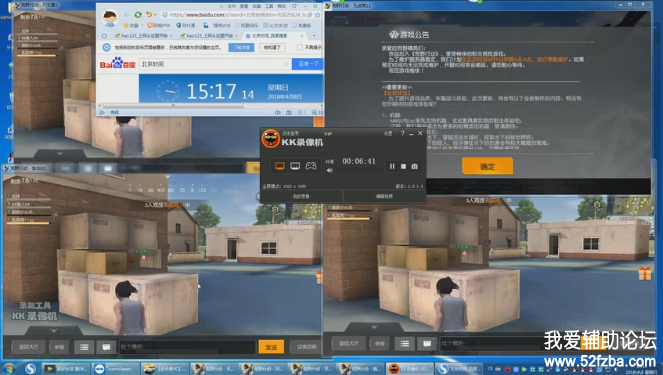The height and width of the screenshot is (375, 663).
Task: Open the 工具 menu in the browser
Action: click(x=269, y=6)
